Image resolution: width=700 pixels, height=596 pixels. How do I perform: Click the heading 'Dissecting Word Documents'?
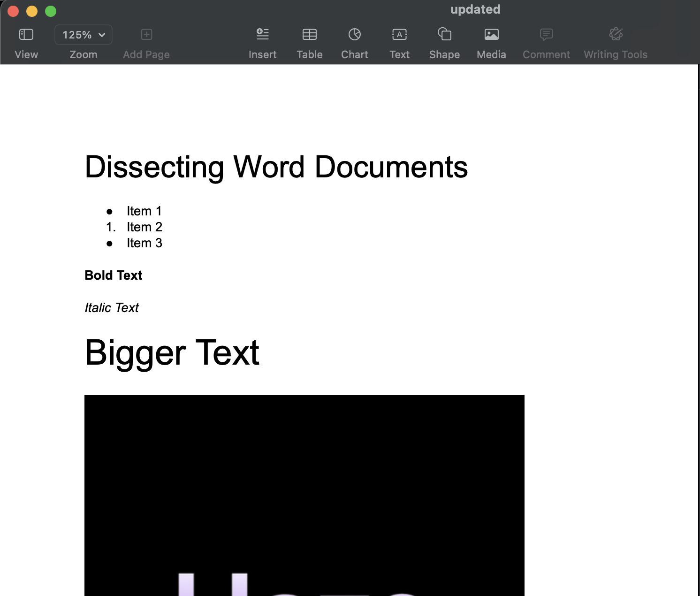pos(276,167)
